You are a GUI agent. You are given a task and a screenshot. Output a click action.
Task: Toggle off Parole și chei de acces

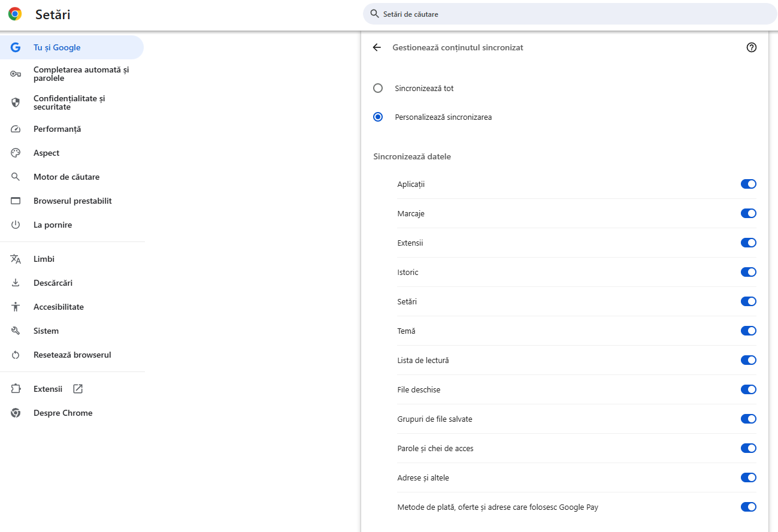(748, 448)
